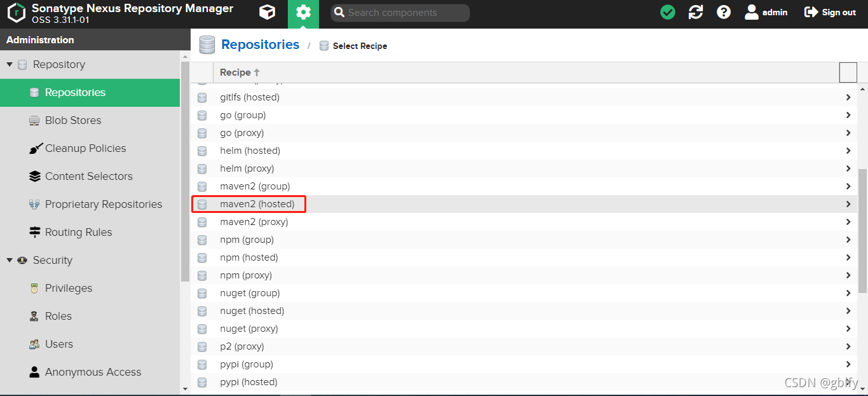This screenshot has height=396, width=868.
Task: Click the database icon on go (proxy) row
Action: pos(202,133)
